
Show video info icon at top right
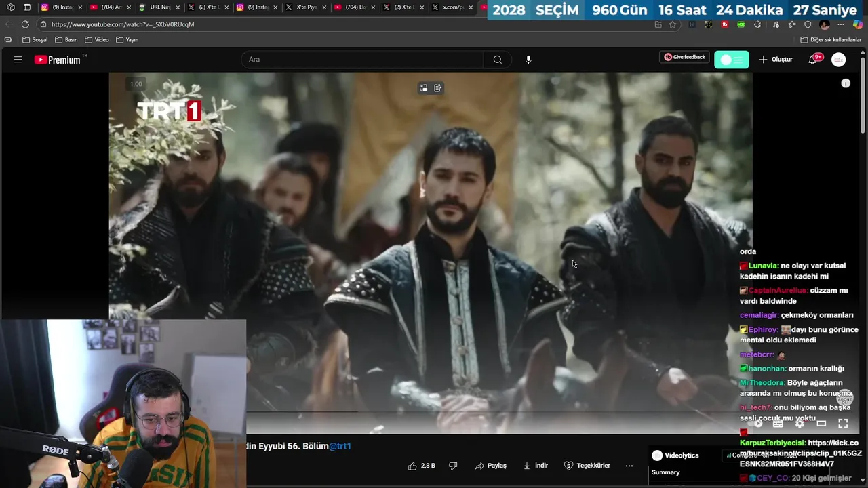846,83
